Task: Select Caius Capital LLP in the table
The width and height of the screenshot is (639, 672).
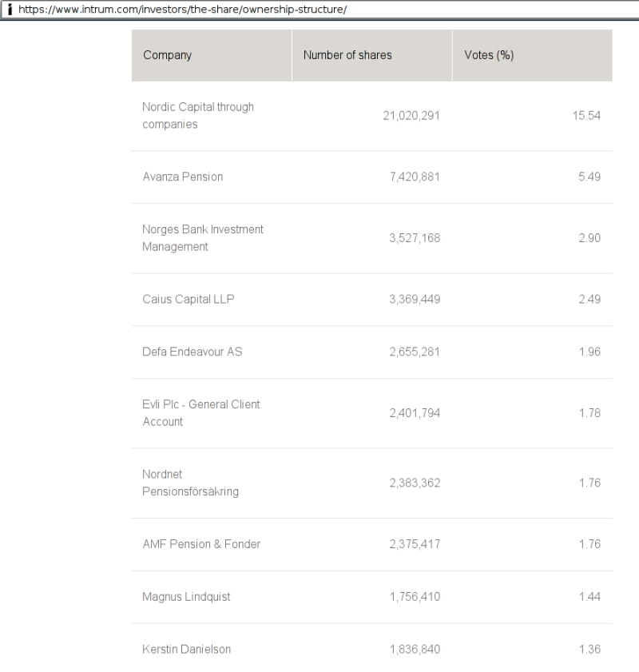Action: click(x=188, y=300)
